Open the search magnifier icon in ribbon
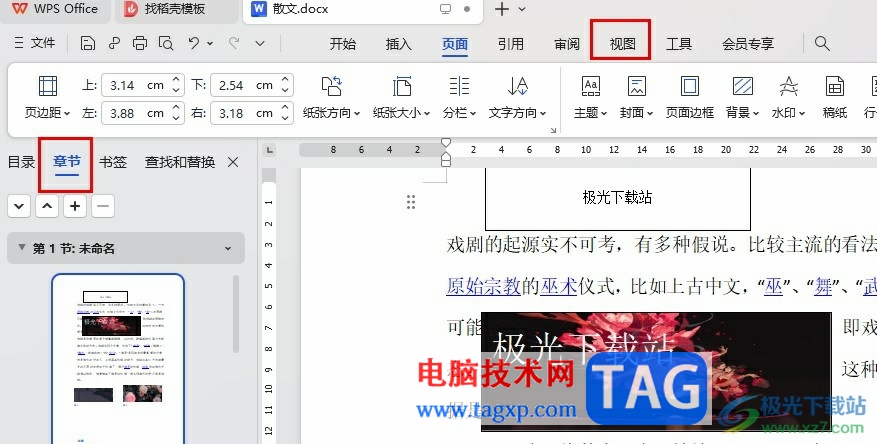Screen dimensions: 877x444 pyautogui.click(x=822, y=43)
